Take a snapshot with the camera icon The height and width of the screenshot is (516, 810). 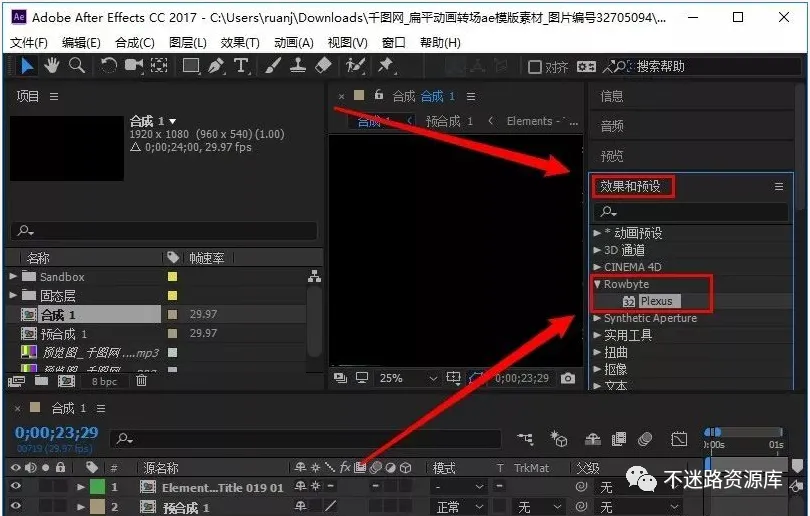click(568, 378)
